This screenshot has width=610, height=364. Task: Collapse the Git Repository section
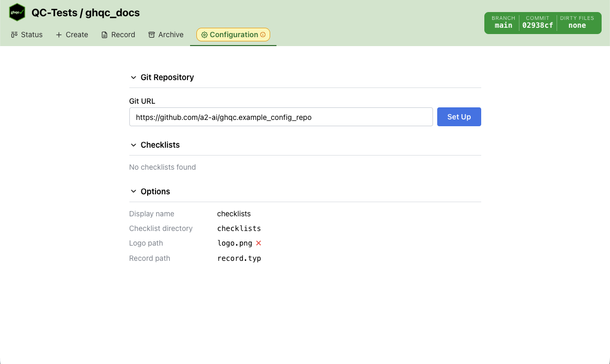(x=134, y=78)
